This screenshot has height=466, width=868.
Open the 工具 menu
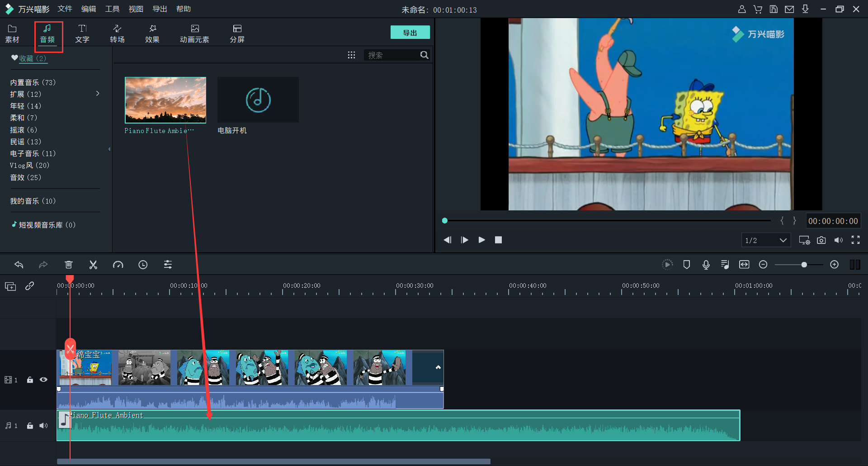112,9
